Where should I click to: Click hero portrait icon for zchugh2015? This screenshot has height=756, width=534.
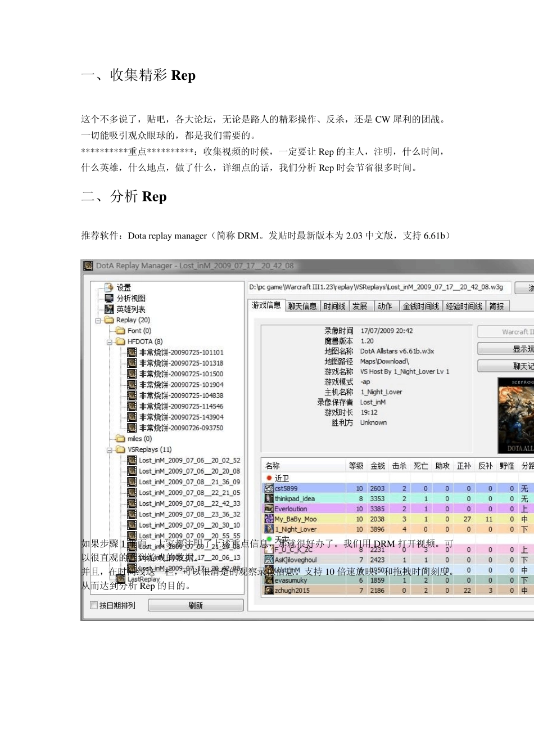tap(269, 590)
